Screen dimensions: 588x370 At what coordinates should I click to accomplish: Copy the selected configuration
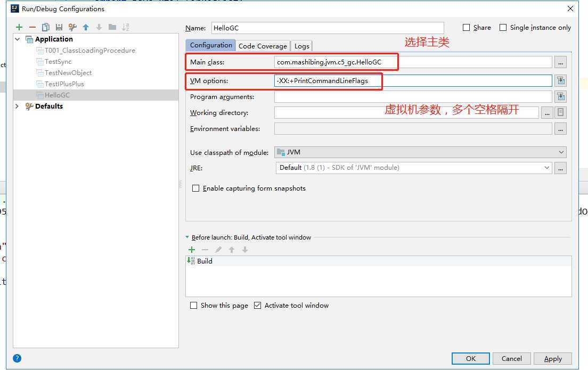point(46,27)
